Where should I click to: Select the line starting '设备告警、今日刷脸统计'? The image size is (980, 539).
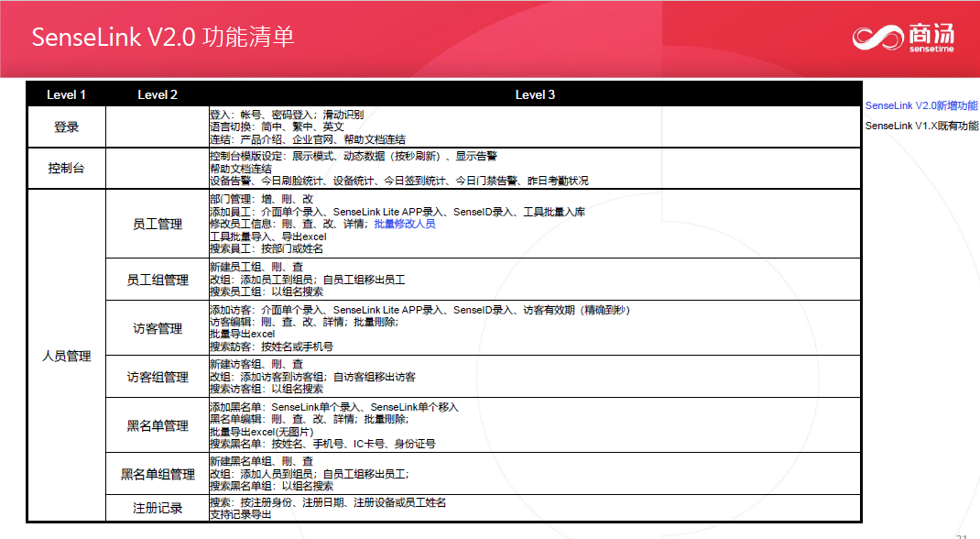click(x=398, y=181)
